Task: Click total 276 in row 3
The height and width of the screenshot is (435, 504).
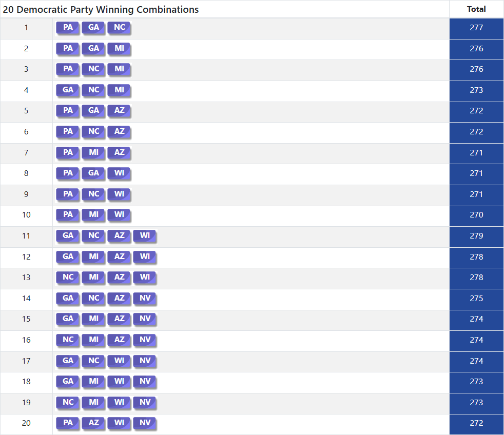Action: 476,69
